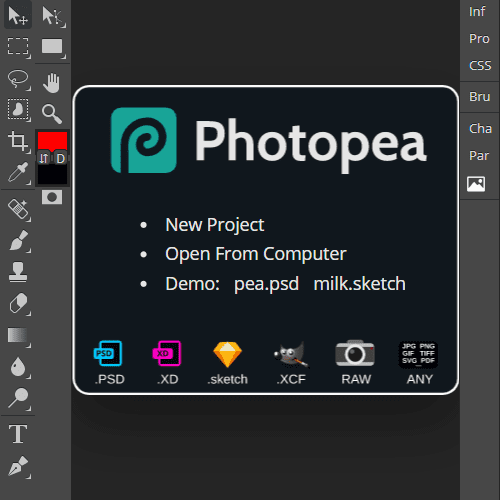Image resolution: width=500 pixels, height=500 pixels.
Task: Open the Properties panel tab
Action: pos(479,39)
